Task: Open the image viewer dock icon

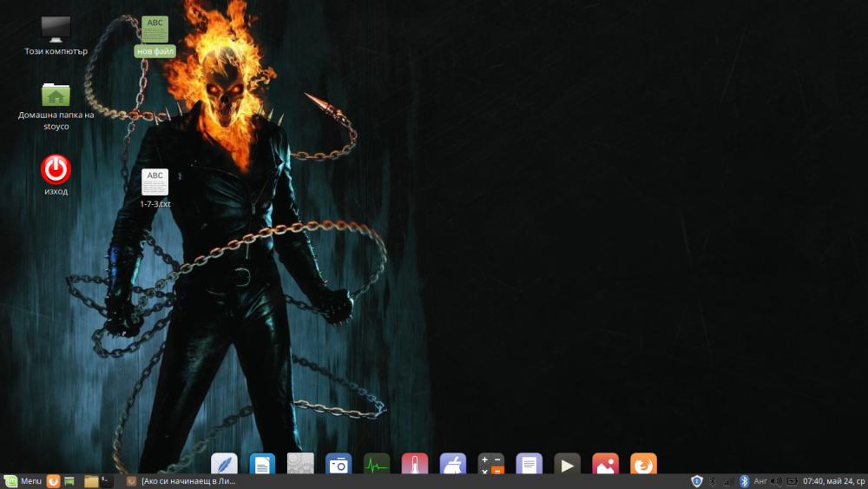Action: [x=606, y=464]
